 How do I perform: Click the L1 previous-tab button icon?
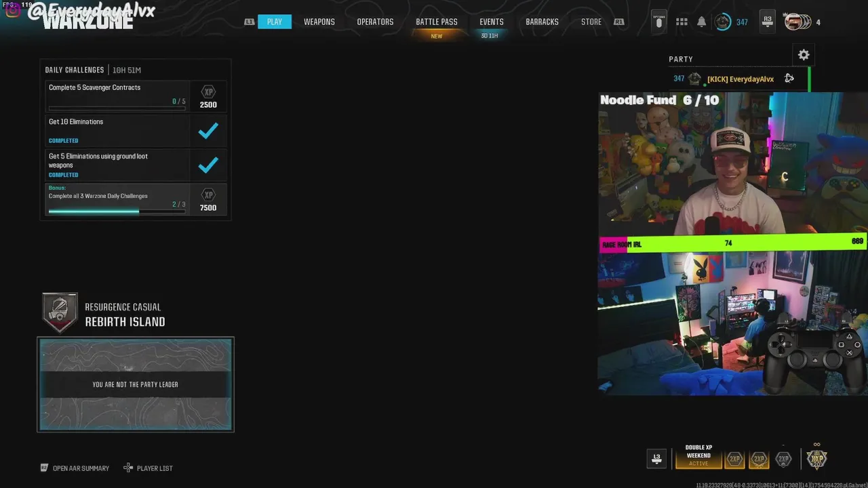250,22
